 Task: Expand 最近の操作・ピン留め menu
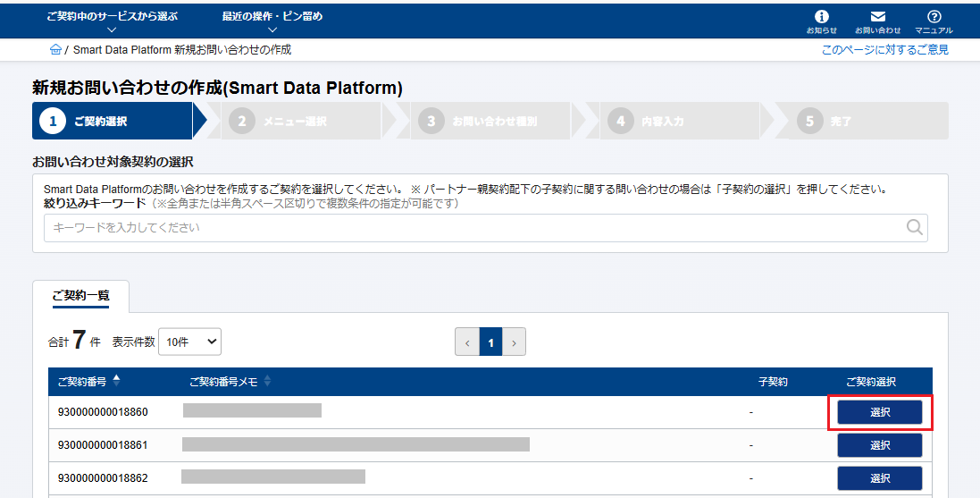272,21
